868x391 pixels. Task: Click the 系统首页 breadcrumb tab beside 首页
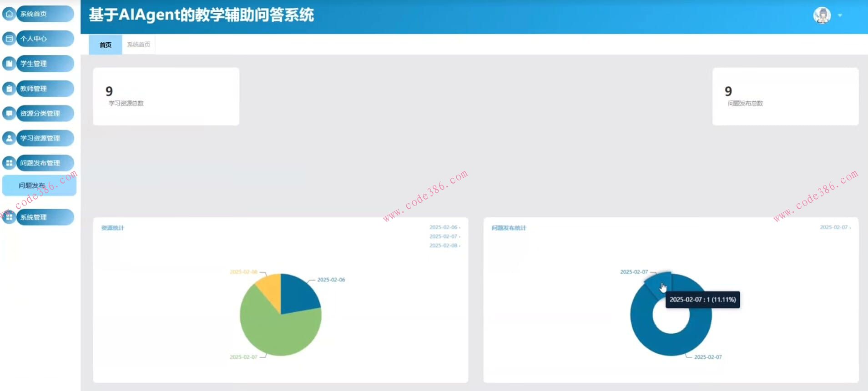(x=139, y=45)
